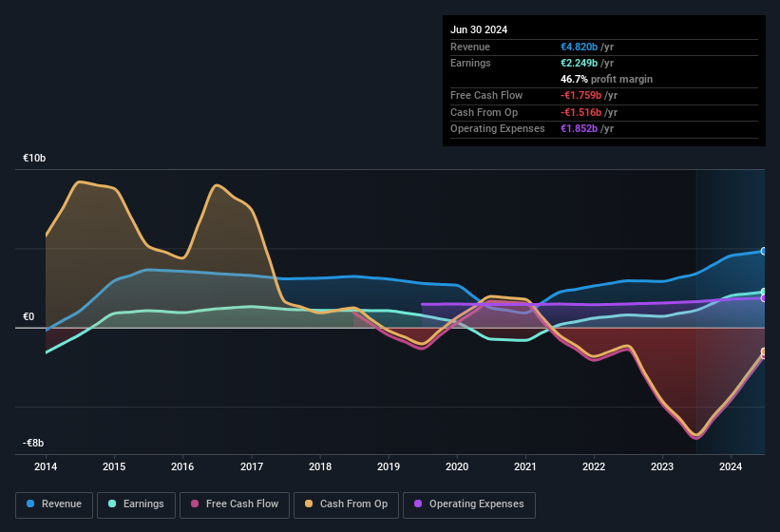Select the 2014 label on the time axis
780x532 pixels.
(x=46, y=467)
